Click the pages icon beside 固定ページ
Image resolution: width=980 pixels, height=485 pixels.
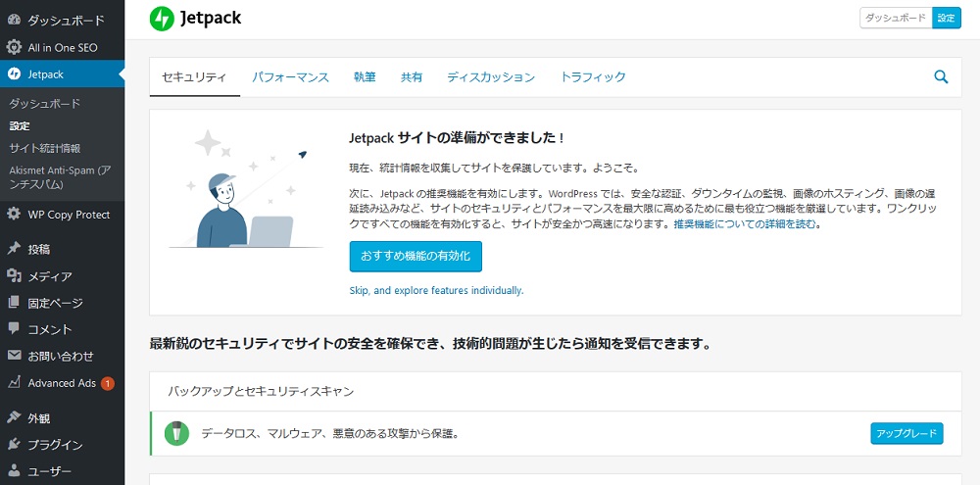click(x=14, y=303)
